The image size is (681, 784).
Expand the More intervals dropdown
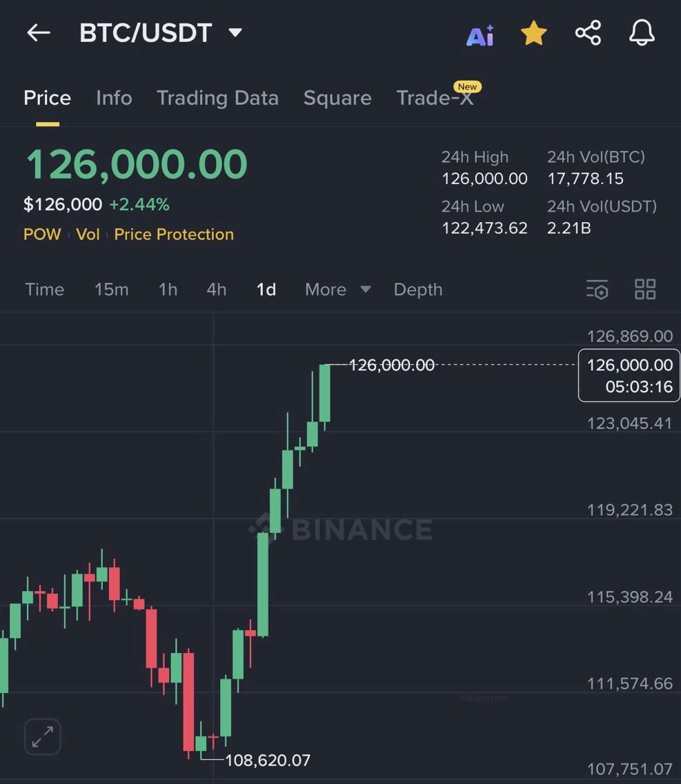coord(338,290)
